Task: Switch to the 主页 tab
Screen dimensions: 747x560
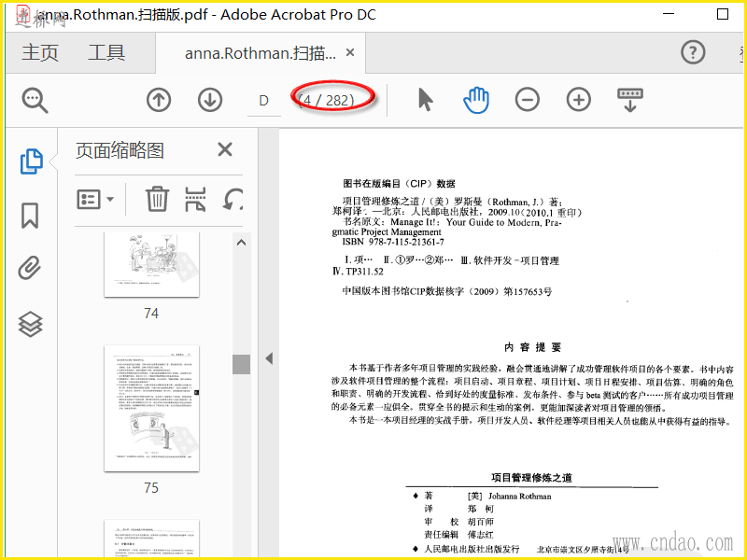Action: (x=40, y=52)
